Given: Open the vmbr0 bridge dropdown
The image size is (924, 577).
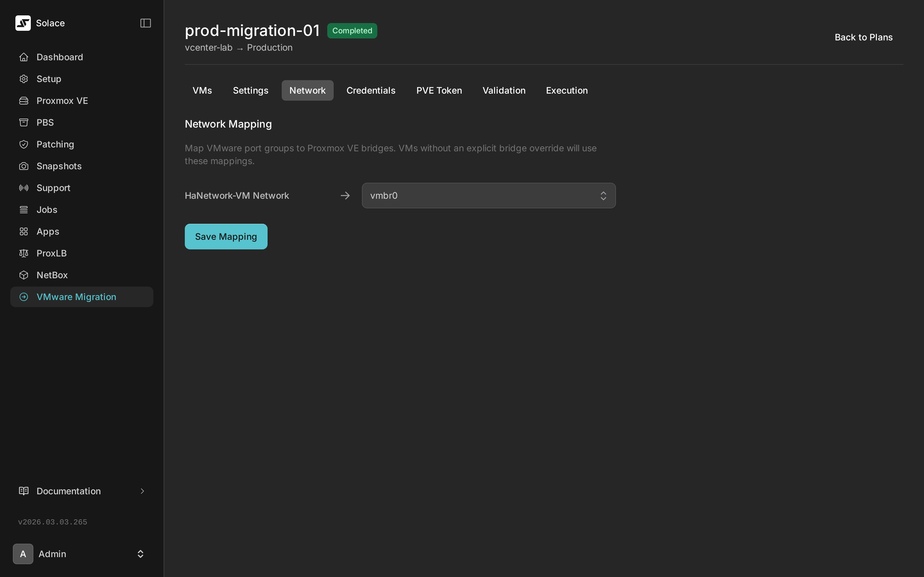Looking at the screenshot, I should coord(488,196).
